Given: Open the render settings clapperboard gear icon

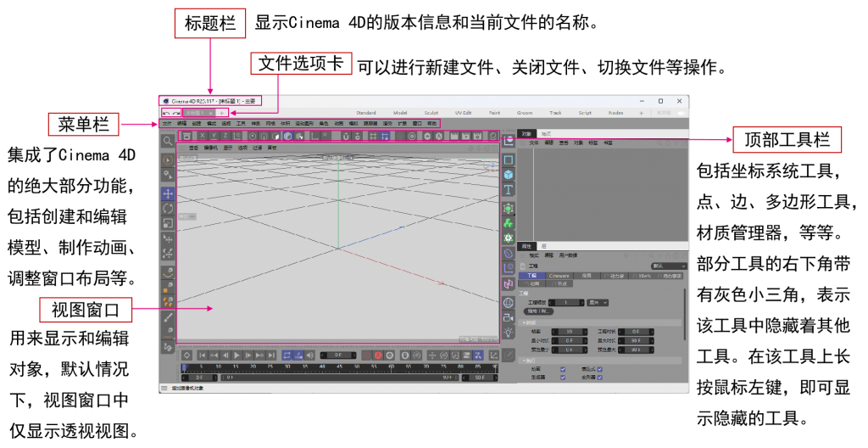Looking at the screenshot, I should coord(478,136).
